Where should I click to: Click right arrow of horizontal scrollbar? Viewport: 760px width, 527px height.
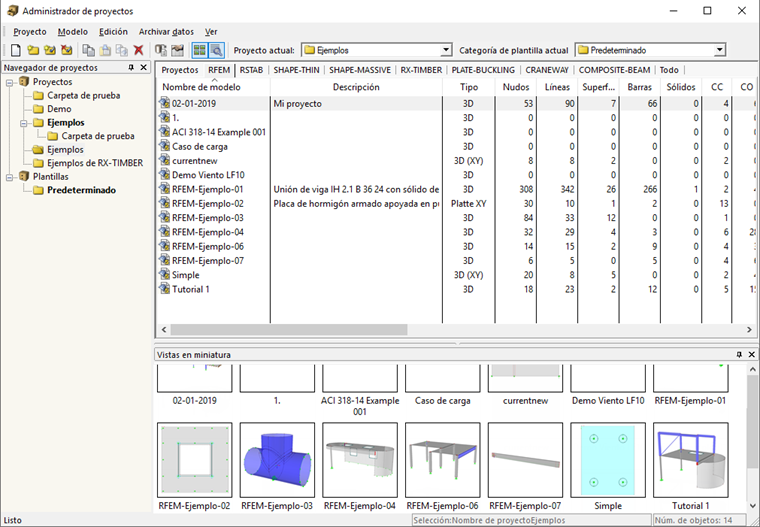[x=749, y=330]
